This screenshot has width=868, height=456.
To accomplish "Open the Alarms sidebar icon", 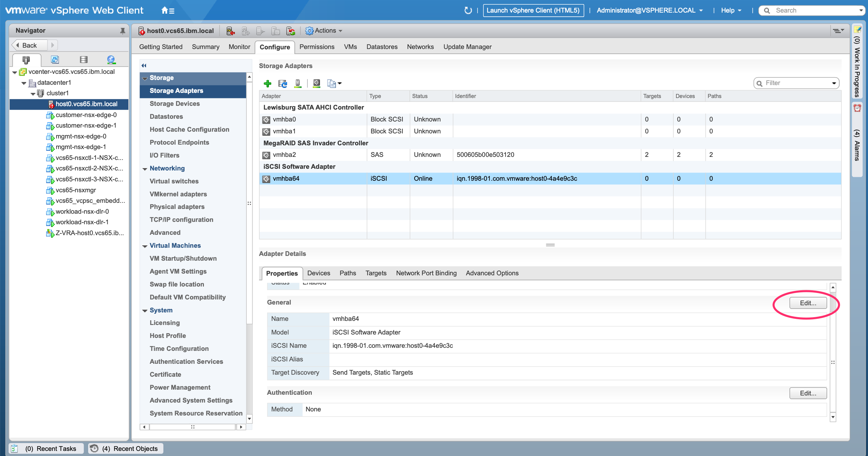I will pos(857,108).
